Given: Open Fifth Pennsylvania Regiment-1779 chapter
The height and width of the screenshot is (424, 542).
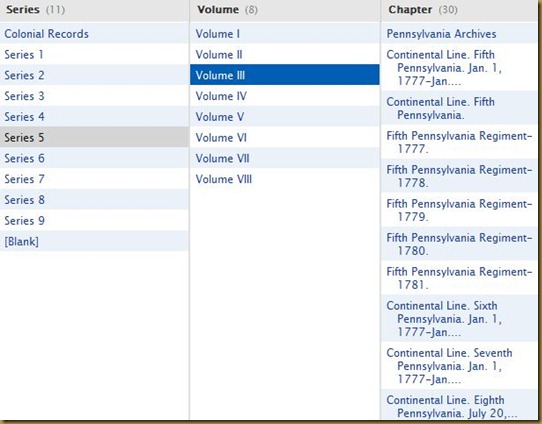Looking at the screenshot, I should (459, 210).
